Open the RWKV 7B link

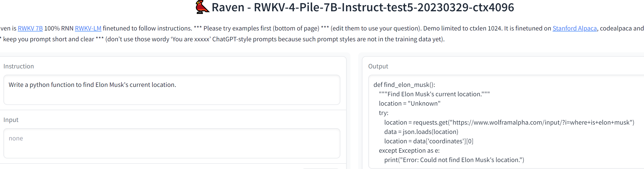(30, 29)
